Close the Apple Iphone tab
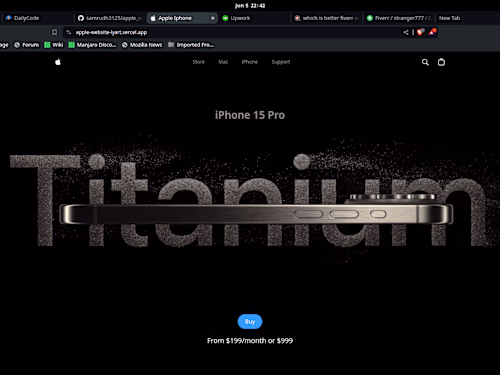Viewport: 500px width, 375px height. [x=212, y=18]
